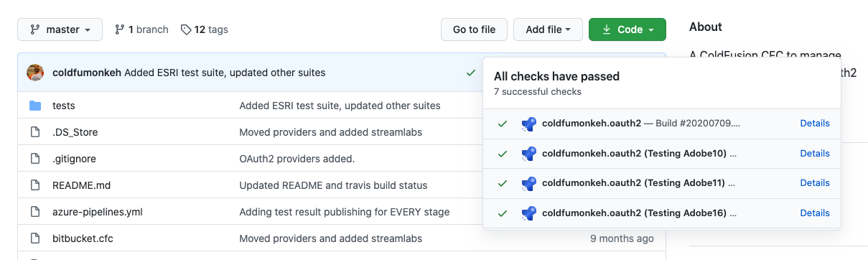Click the Go to file button
Viewport: 868px width, 260px height.
click(474, 29)
